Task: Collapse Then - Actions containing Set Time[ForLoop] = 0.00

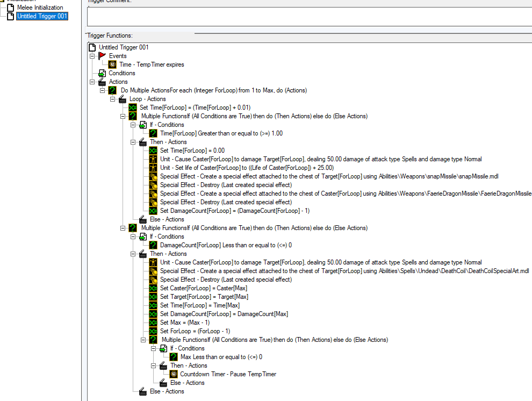Action: [133, 142]
